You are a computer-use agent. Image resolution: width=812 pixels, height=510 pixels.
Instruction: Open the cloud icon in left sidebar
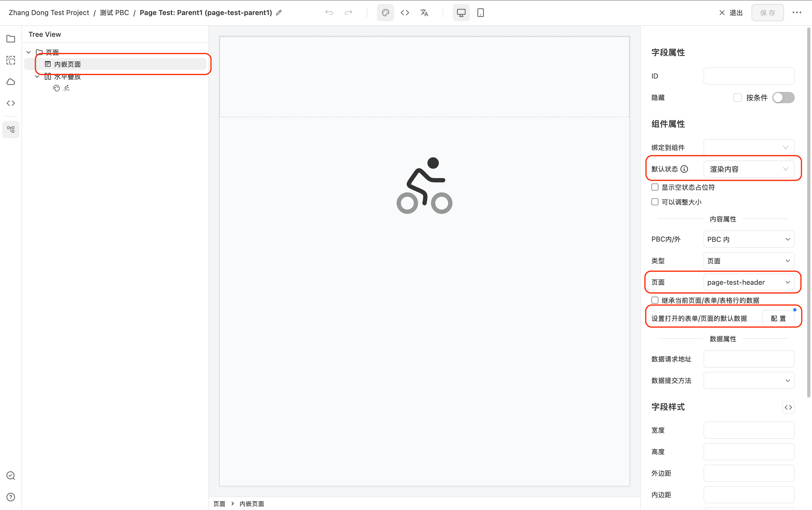pos(11,82)
